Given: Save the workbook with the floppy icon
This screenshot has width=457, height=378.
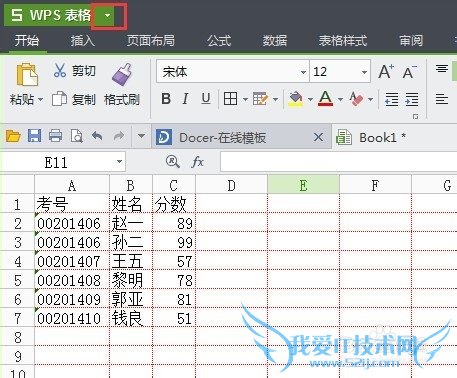Looking at the screenshot, I should click(34, 136).
